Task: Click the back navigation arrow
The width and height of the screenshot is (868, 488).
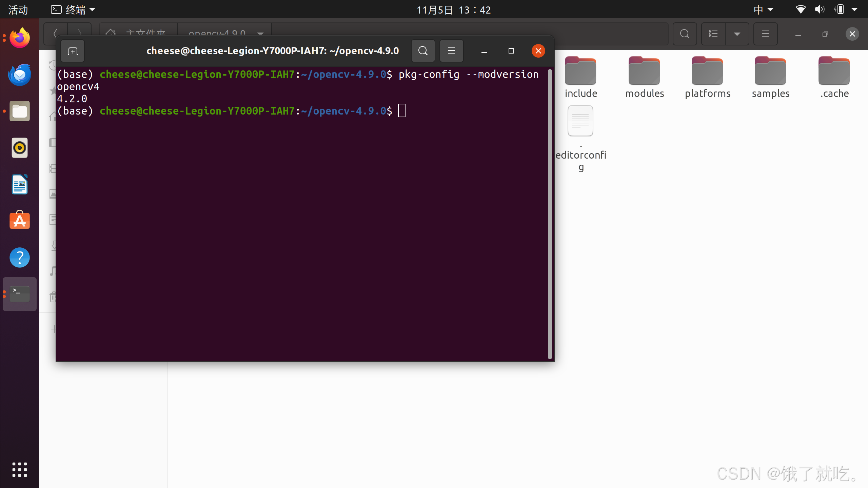Action: point(55,34)
